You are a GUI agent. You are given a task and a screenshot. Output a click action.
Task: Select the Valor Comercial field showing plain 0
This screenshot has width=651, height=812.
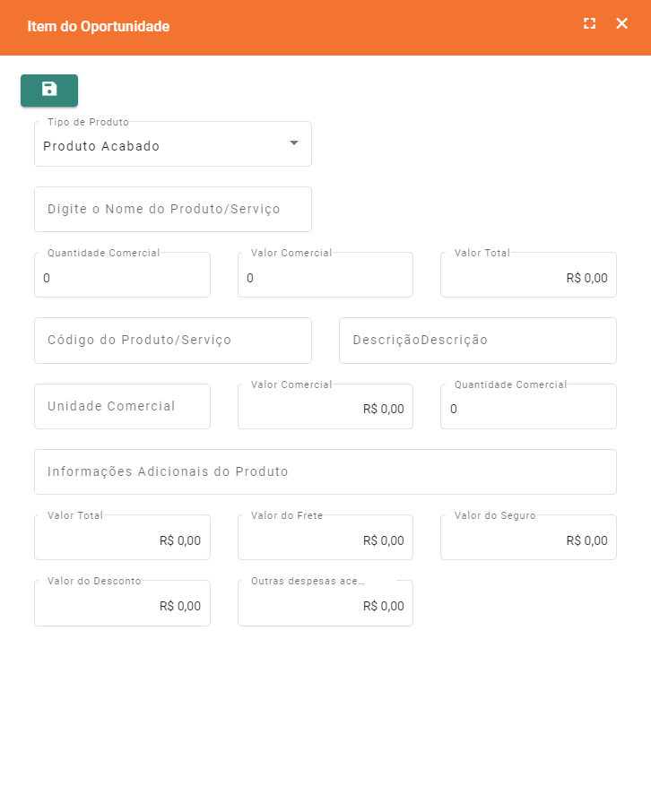325,278
